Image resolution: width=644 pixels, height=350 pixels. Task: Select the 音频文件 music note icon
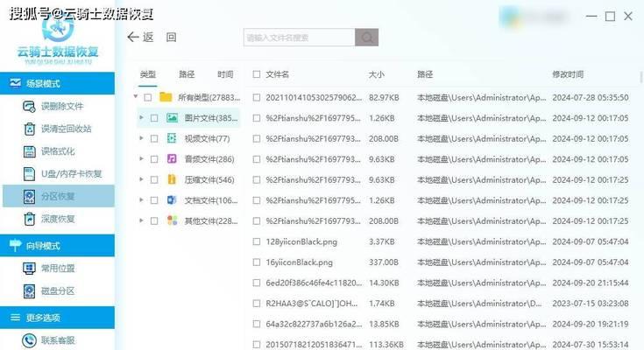(172, 158)
